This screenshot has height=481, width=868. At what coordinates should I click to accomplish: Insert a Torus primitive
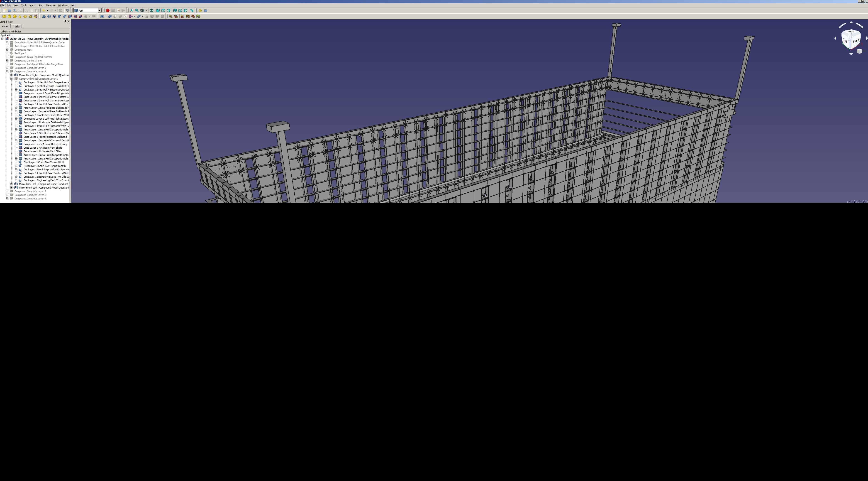pyautogui.click(x=25, y=16)
